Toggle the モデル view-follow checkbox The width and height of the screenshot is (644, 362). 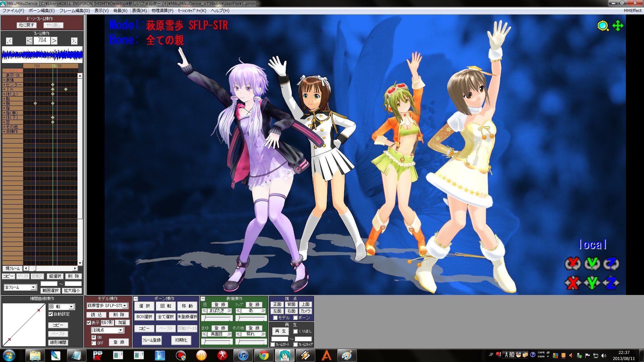point(275,318)
